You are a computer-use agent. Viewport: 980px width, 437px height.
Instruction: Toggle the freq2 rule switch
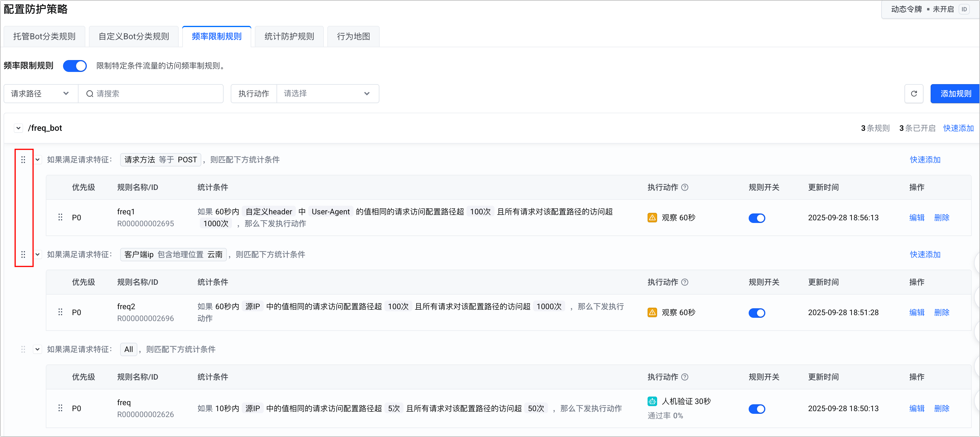(x=756, y=313)
